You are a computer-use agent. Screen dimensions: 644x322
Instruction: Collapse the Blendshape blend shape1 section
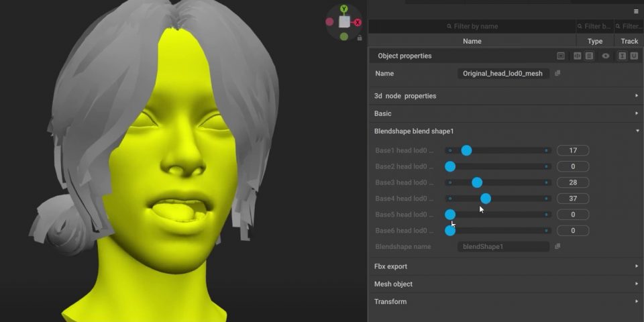pos(637,131)
